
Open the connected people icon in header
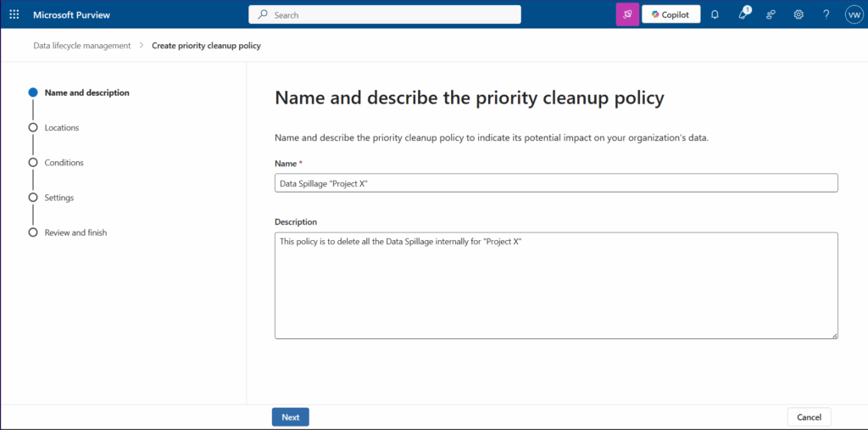[771, 14]
